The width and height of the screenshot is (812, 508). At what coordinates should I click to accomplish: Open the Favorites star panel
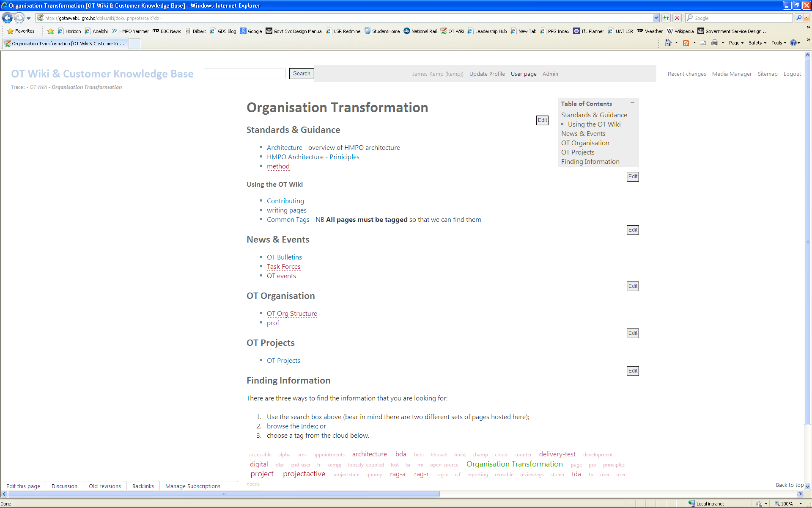coord(21,31)
